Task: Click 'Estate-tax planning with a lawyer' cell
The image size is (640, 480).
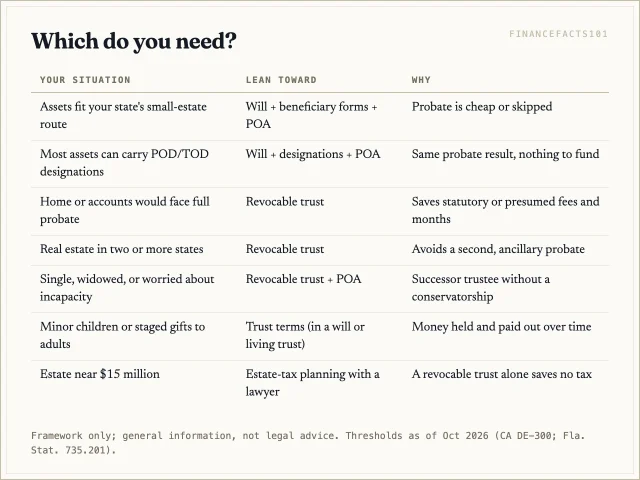Action: [x=312, y=382]
